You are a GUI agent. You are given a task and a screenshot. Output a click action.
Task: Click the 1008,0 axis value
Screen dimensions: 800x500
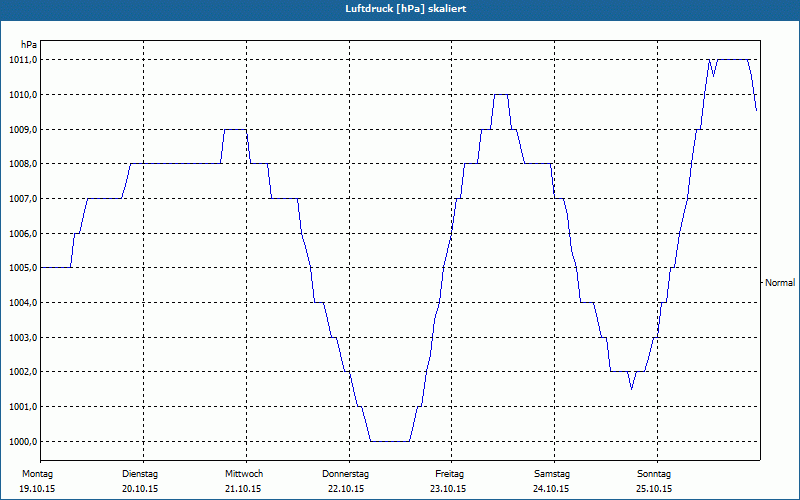coord(23,164)
